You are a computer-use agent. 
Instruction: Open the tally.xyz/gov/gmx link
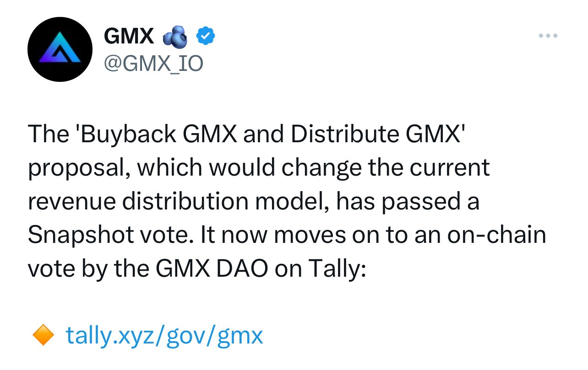[x=164, y=336]
